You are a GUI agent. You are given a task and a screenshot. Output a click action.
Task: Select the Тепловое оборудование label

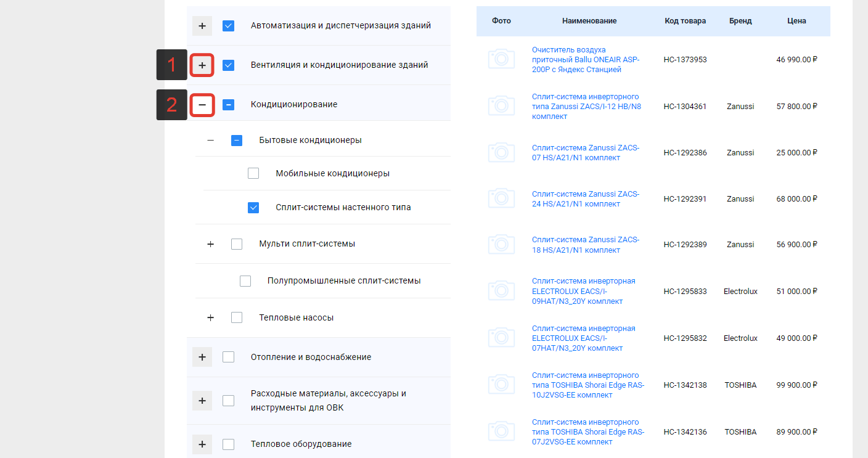[301, 444]
